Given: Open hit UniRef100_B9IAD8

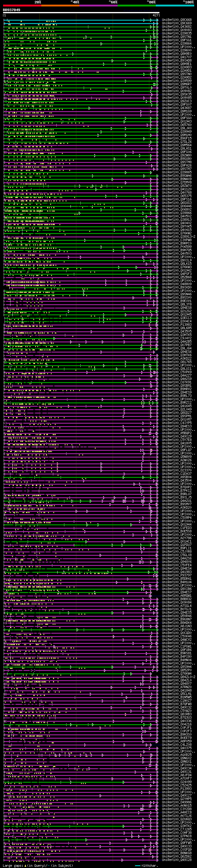Looking at the screenshot, I should click(176, 61).
